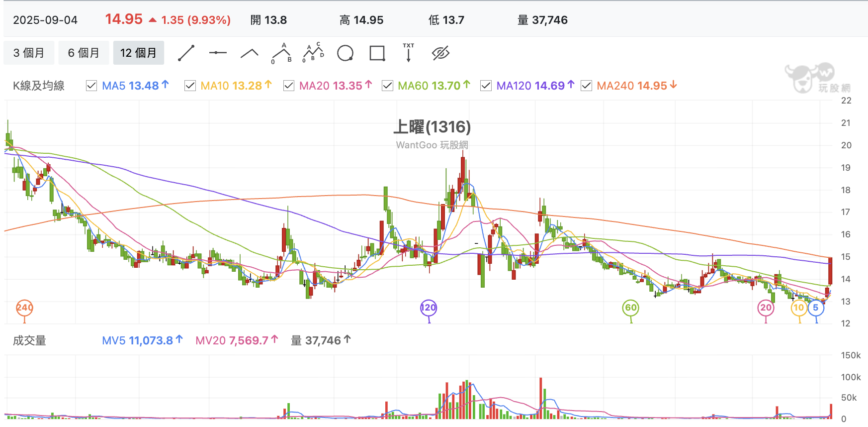Select the 12 個月 range tab

click(x=139, y=53)
